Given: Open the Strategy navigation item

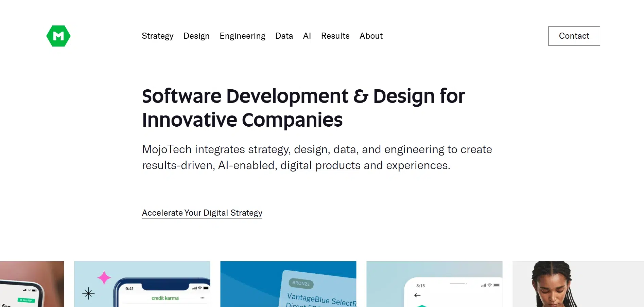Looking at the screenshot, I should (157, 36).
